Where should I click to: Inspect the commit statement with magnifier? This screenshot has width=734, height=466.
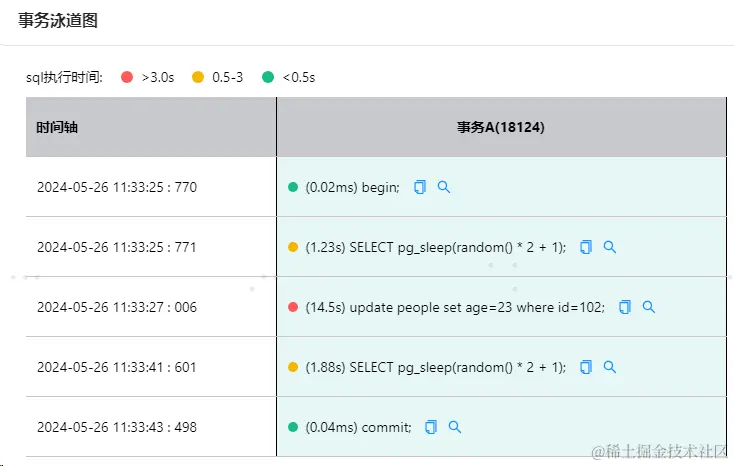455,427
